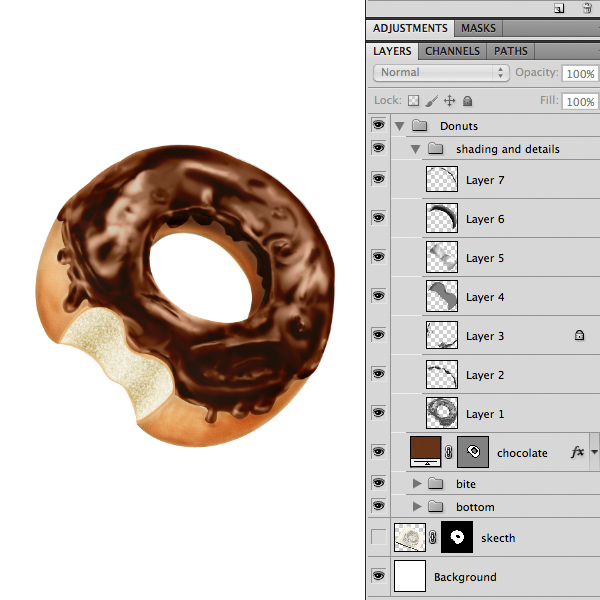The height and width of the screenshot is (600, 600).
Task: Click the lock all padlock icon
Action: point(467,101)
